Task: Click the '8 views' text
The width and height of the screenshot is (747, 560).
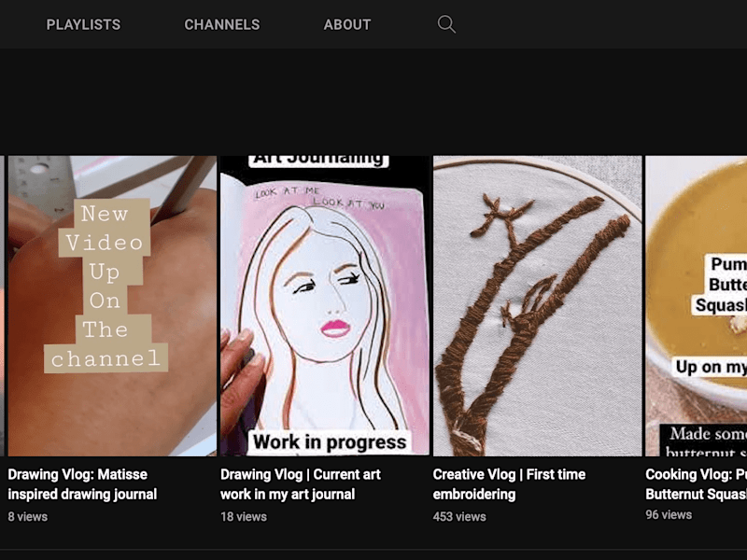Action: (x=28, y=517)
